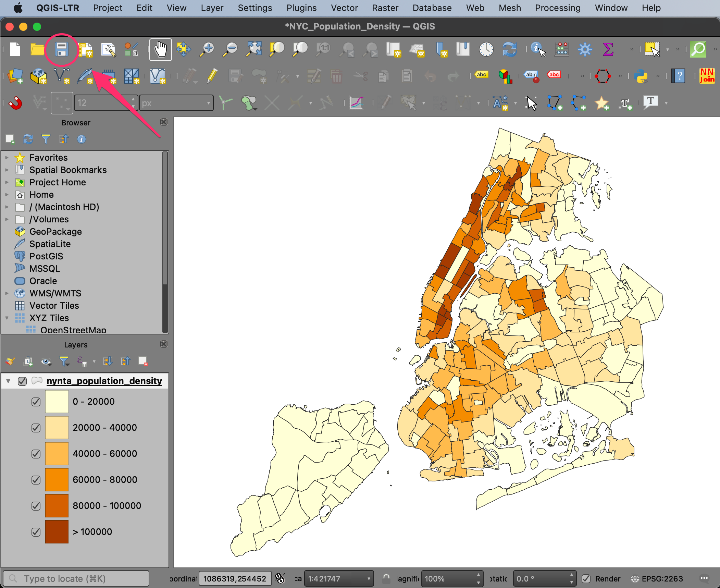Expand the / (Macintosh HD) item
The height and width of the screenshot is (588, 720).
(x=7, y=207)
